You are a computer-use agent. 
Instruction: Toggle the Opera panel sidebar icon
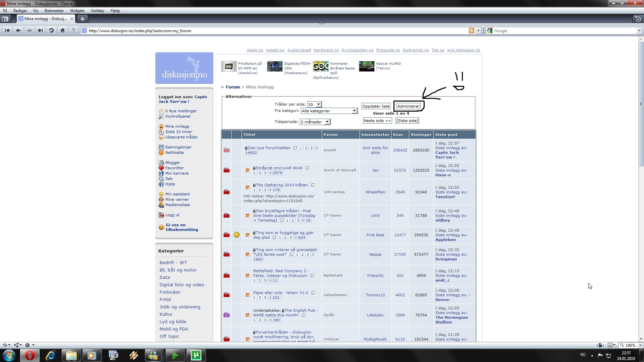pos(5,19)
